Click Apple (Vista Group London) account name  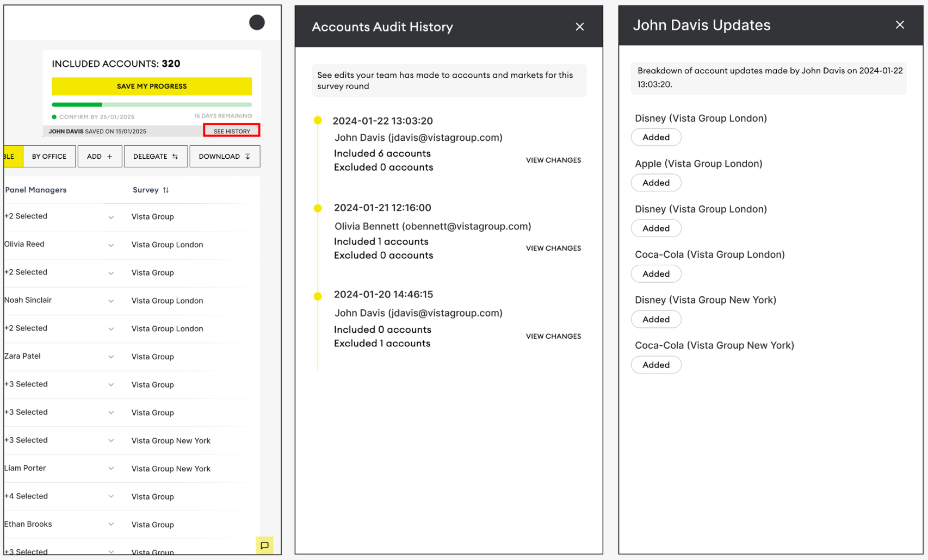pyautogui.click(x=698, y=164)
